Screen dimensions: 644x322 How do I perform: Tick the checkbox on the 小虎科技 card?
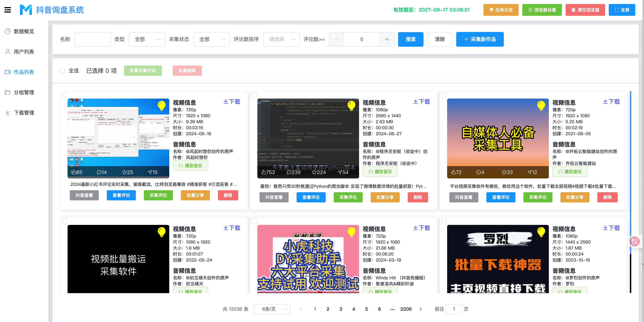254,221
